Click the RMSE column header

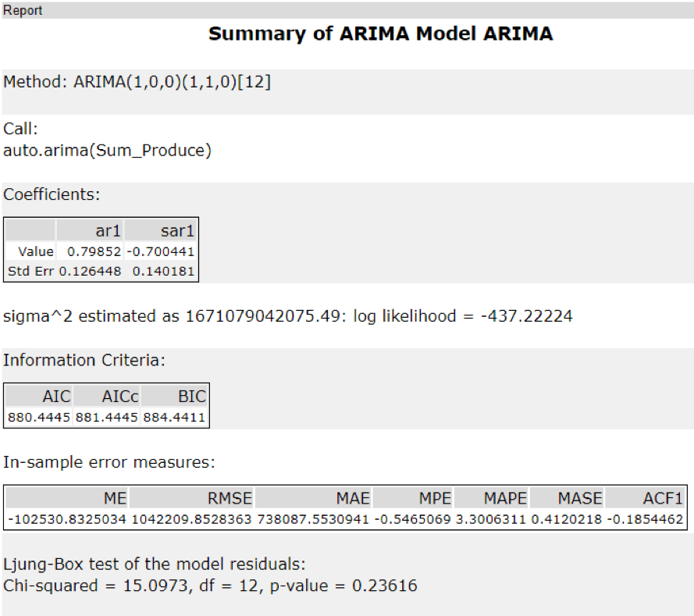tap(191, 498)
